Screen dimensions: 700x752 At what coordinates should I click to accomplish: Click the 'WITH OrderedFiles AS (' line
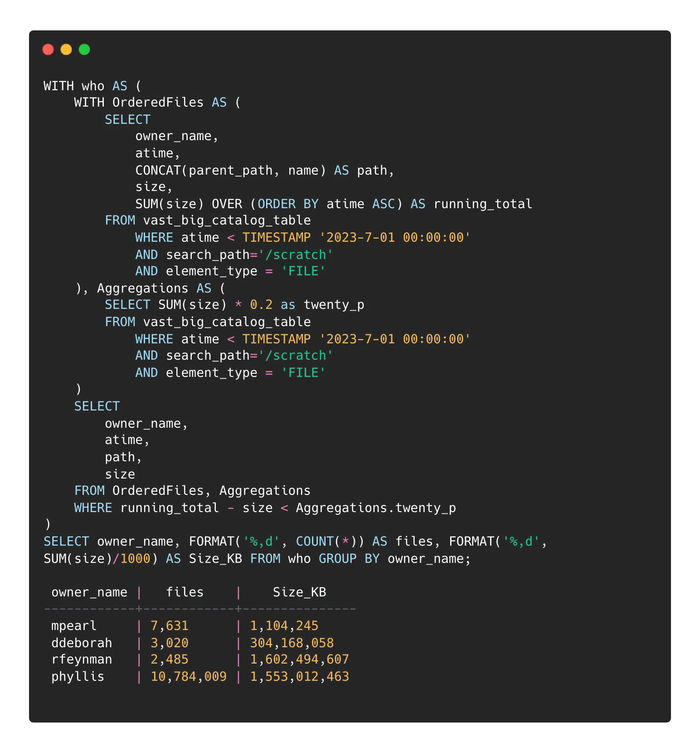click(157, 103)
